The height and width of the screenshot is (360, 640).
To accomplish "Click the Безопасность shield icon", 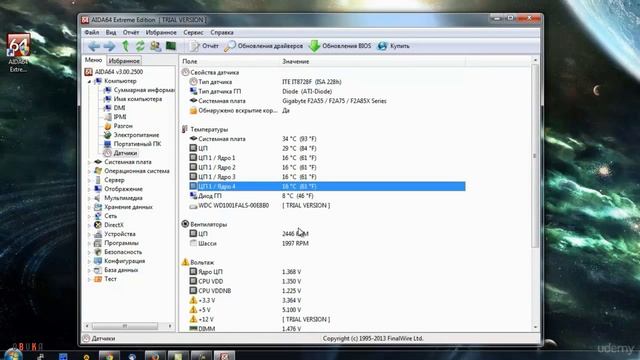I will pos(98,252).
